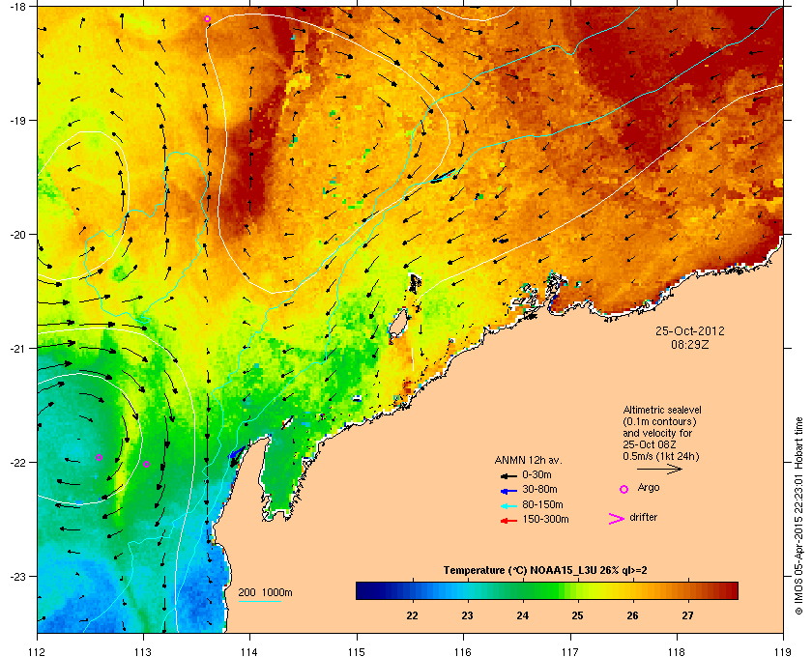This screenshot has height=657, width=812.
Task: Click the 'Altimetric sealevel' text
Action: tap(662, 410)
